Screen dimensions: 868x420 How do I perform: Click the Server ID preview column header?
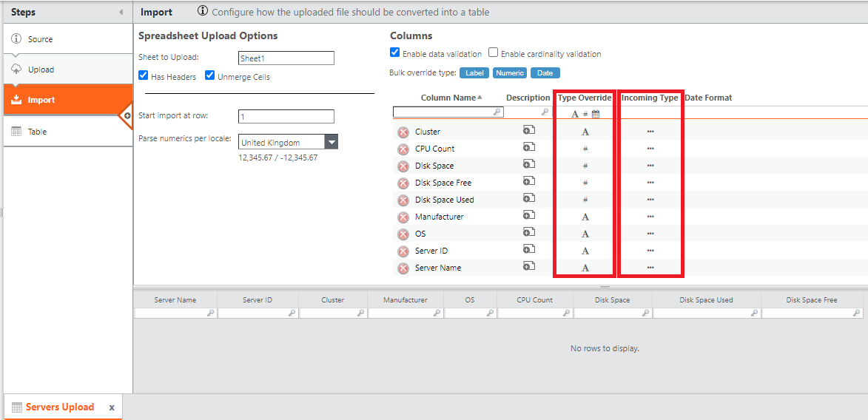pyautogui.click(x=258, y=300)
